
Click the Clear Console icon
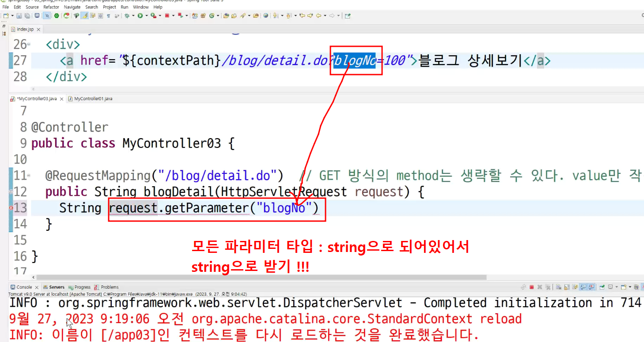[x=558, y=287]
